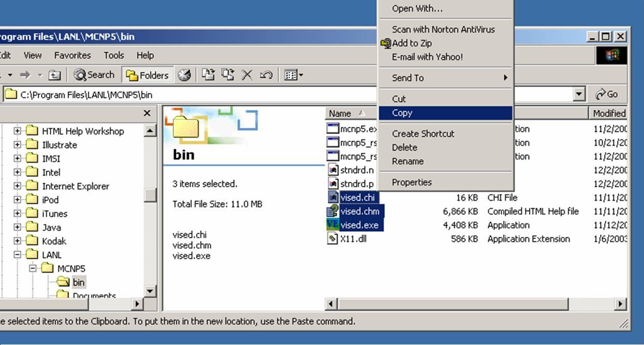Screen dimensions: 644x345
Task: Click the Undo toolbar icon
Action: click(266, 75)
